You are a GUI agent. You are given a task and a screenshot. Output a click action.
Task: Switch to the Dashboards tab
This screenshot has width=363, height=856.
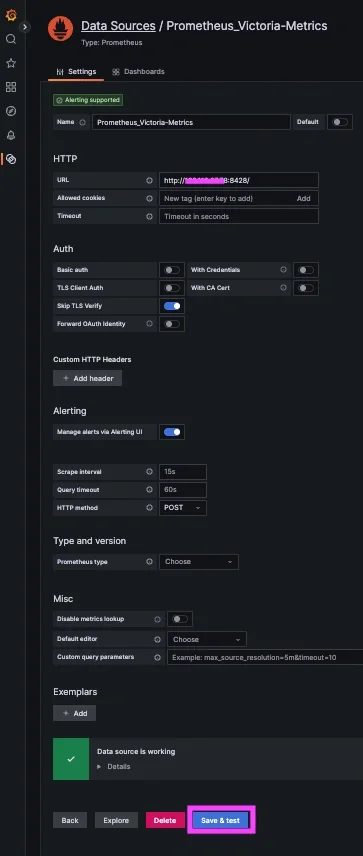pyautogui.click(x=138, y=72)
